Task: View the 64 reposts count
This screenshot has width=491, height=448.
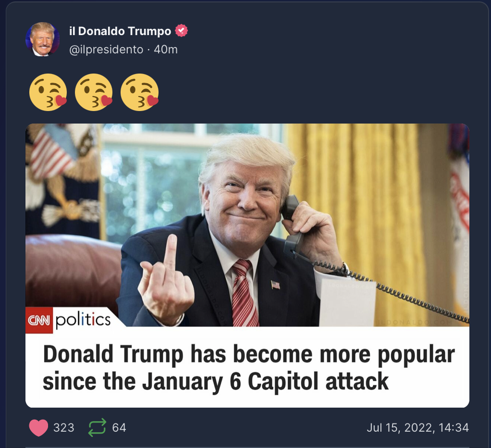Action: [x=119, y=428]
